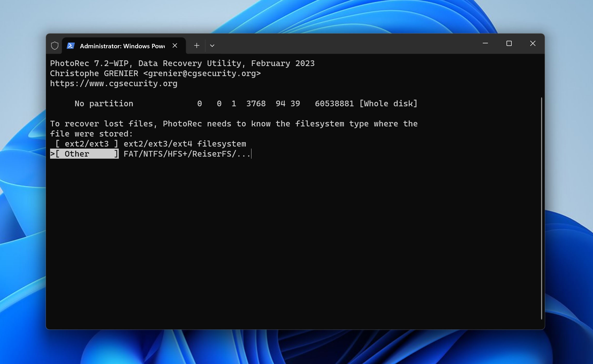
Task: Click the minimize window button
Action: coord(486,43)
